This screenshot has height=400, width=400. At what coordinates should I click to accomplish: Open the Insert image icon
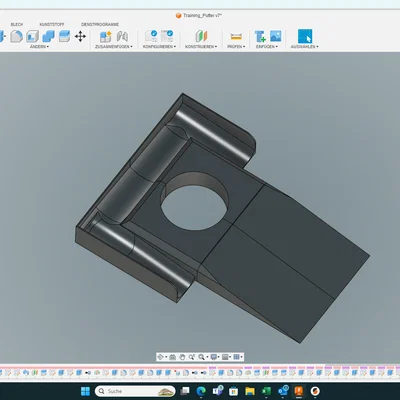(276, 36)
